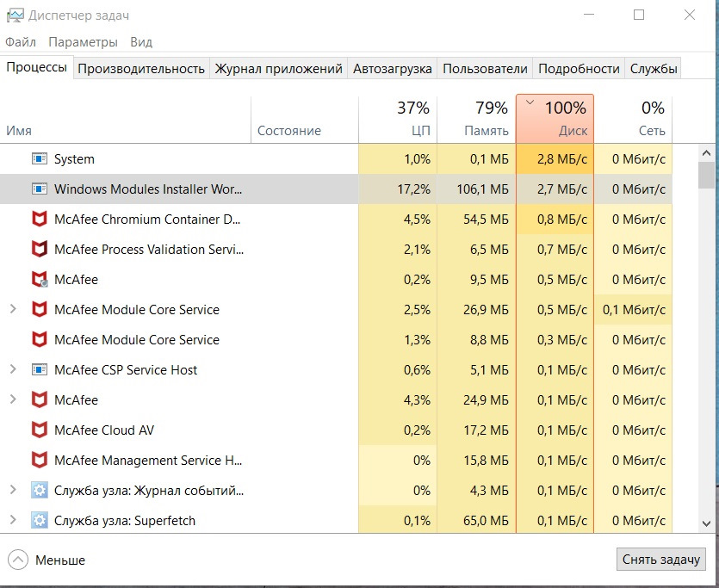Click the System process icon
The height and width of the screenshot is (588, 719).
pos(40,159)
